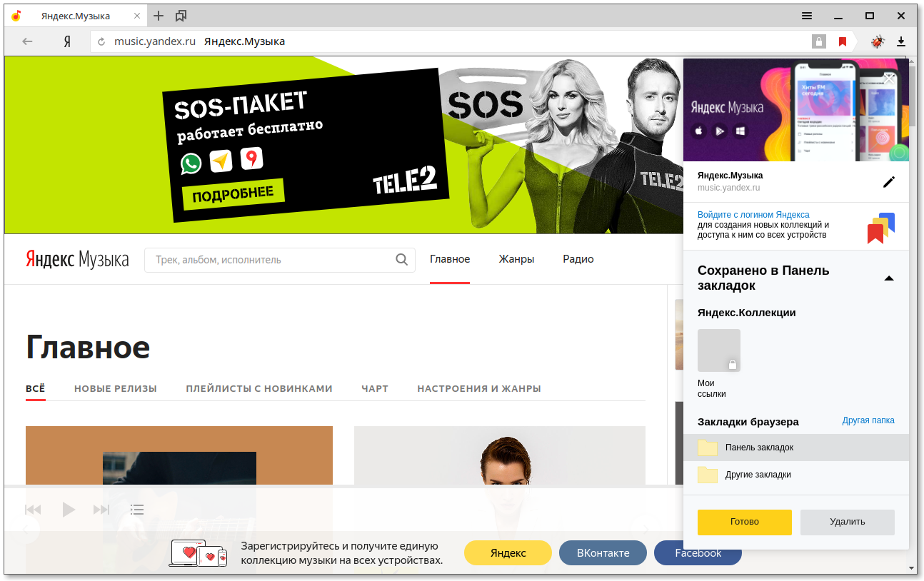Image resolution: width=924 pixels, height=581 pixels.
Task: Register via the 'ВКонтакте' button
Action: 603,553
